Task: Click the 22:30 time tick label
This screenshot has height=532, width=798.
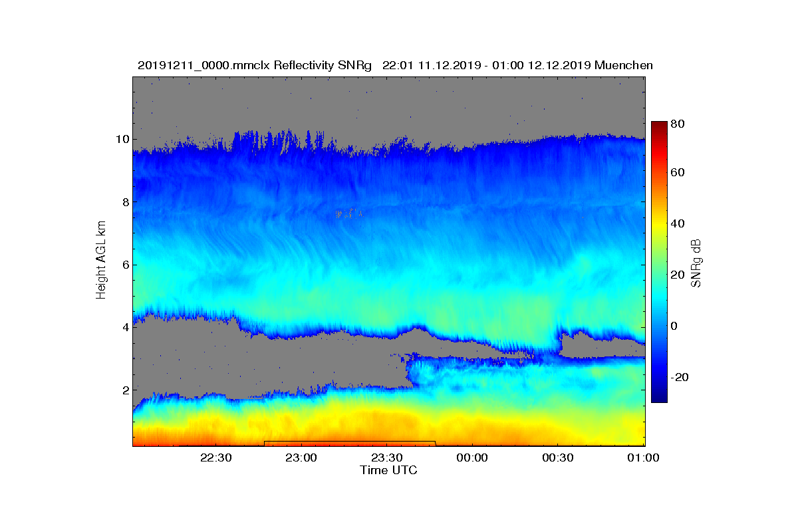Action: click(x=215, y=458)
